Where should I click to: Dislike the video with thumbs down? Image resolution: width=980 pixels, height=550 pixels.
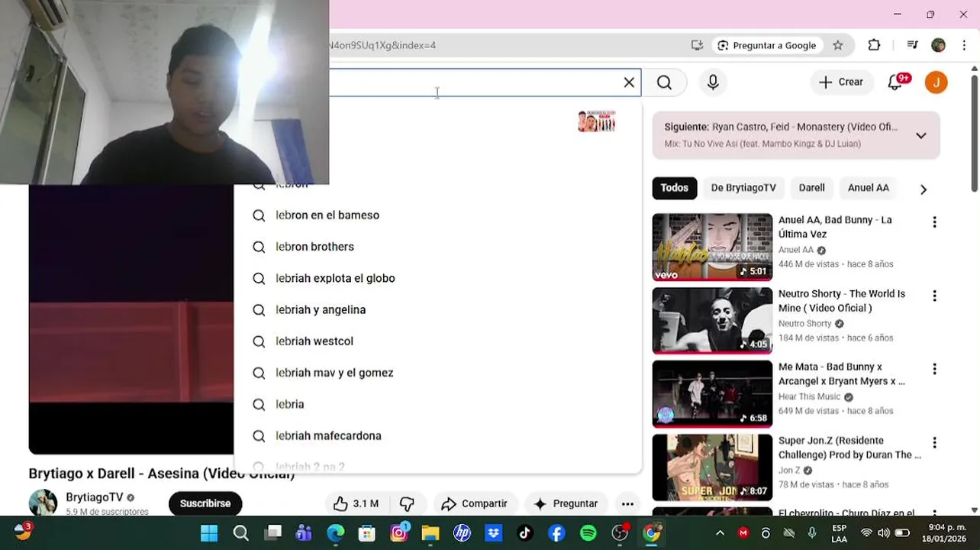coord(407,503)
